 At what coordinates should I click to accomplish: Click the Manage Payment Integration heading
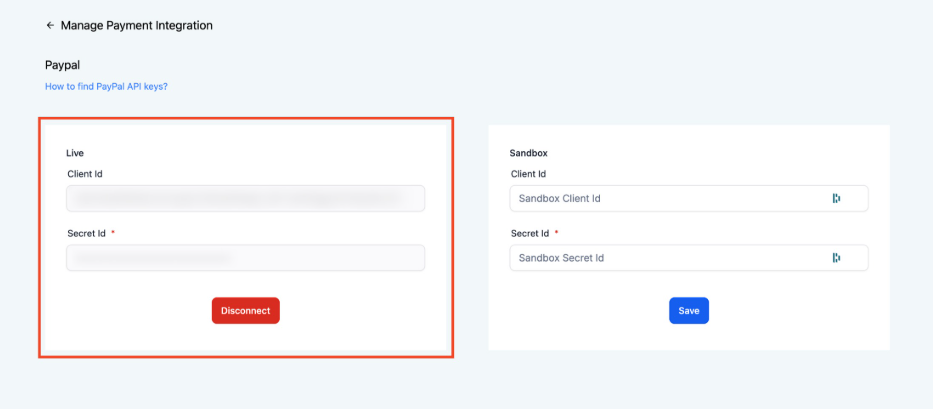137,26
